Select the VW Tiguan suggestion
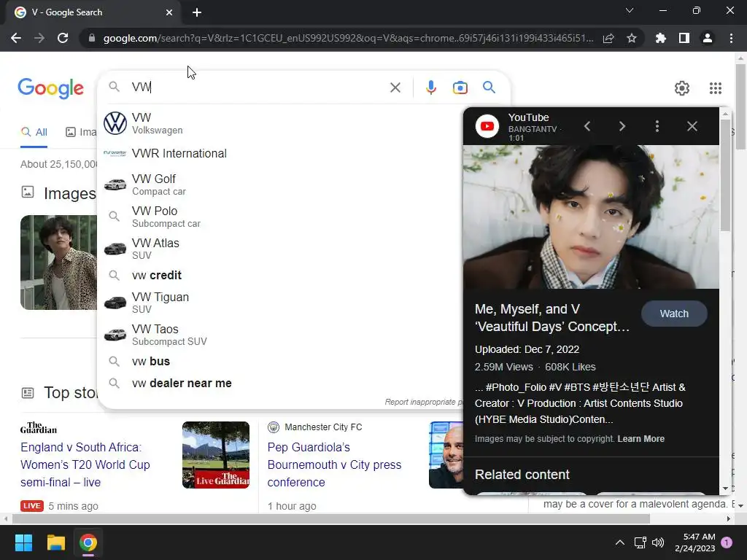 [x=281, y=303]
